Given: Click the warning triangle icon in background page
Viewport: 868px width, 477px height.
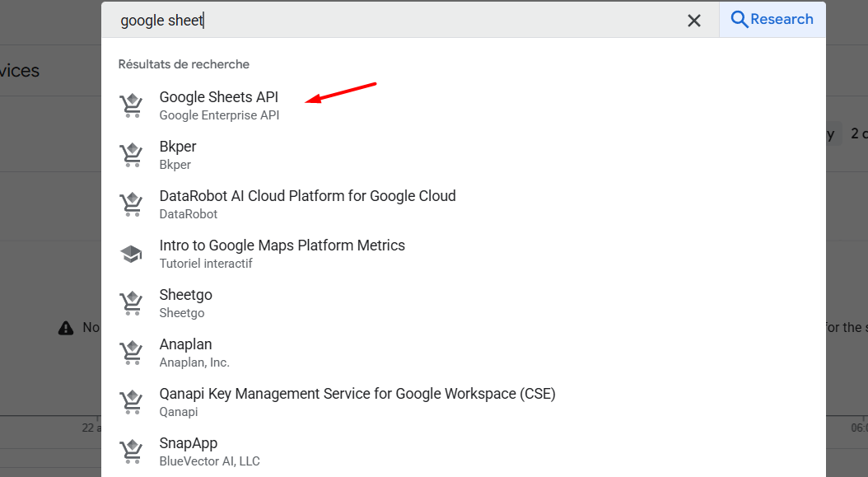Looking at the screenshot, I should [66, 328].
